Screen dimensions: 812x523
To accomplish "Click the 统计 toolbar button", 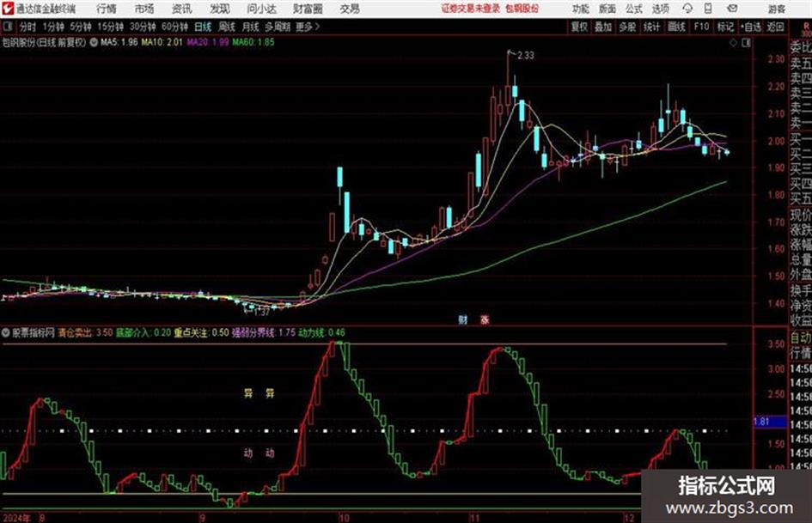I will pyautogui.click(x=652, y=27).
